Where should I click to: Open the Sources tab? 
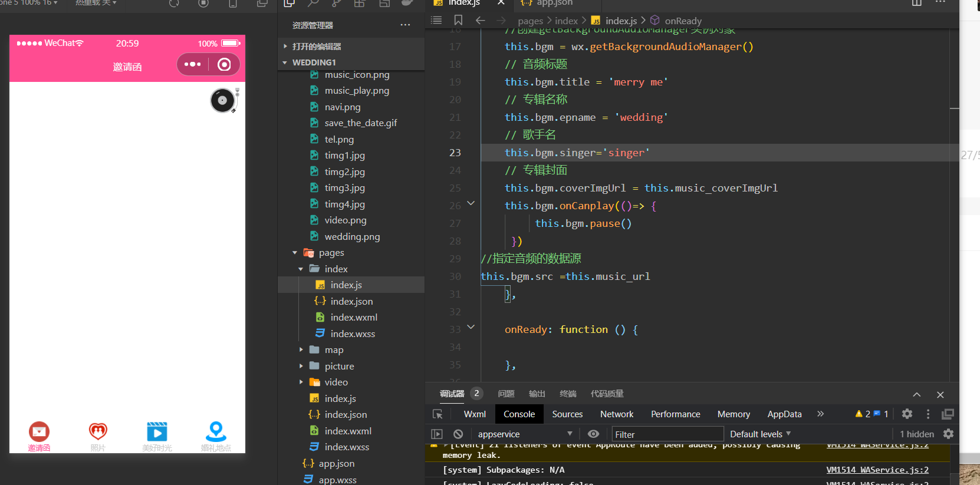(x=567, y=414)
